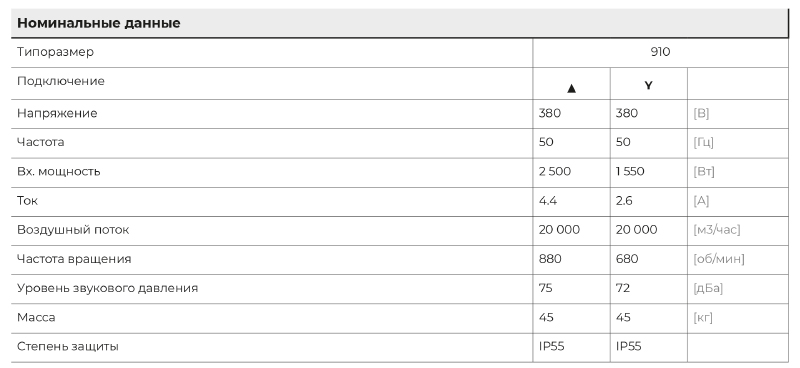Screen dimensions: 800x368
Task: Select the 880 rotation speed value
Action: pyautogui.click(x=550, y=259)
